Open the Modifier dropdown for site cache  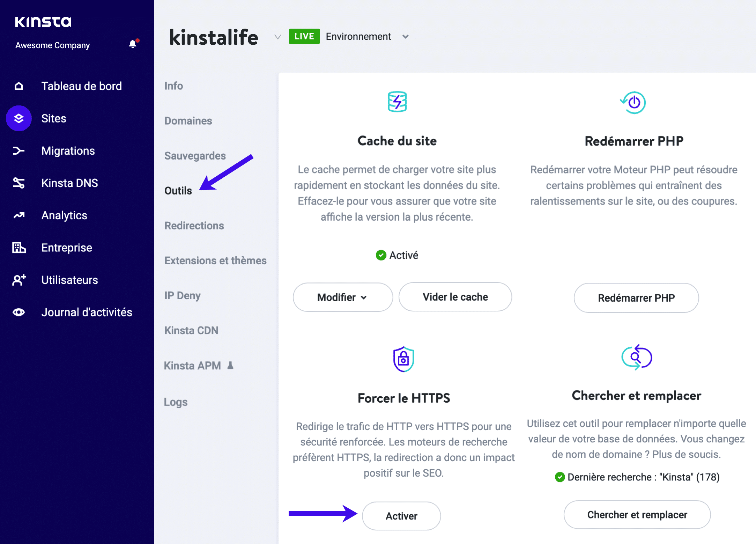(x=342, y=297)
